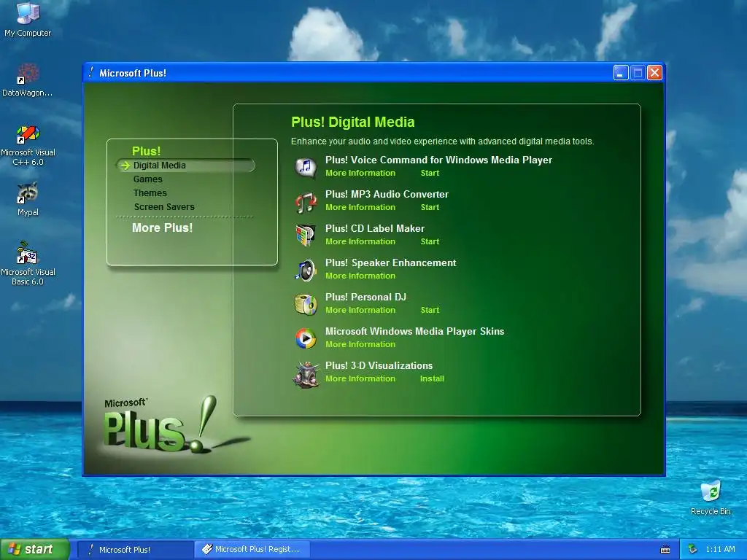
Task: Click the 'Plus! MP3 Audio Converter' title
Action: click(x=387, y=194)
